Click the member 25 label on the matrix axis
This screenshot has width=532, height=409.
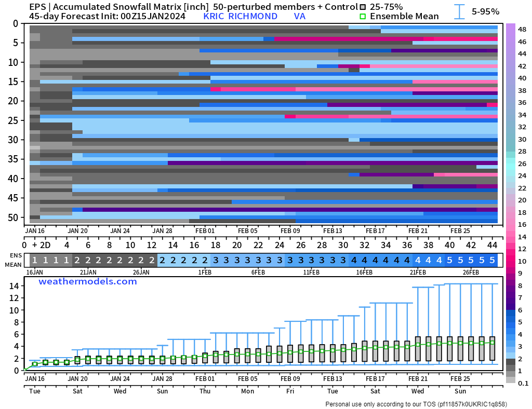(13, 120)
